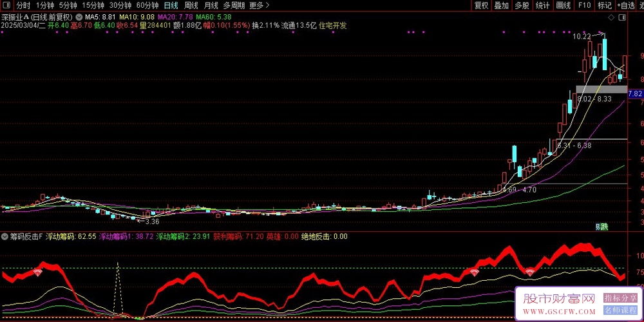Viewport: 644px width, 322px height.
Task: Click the 叠加 overlay button
Action: pyautogui.click(x=502, y=5)
